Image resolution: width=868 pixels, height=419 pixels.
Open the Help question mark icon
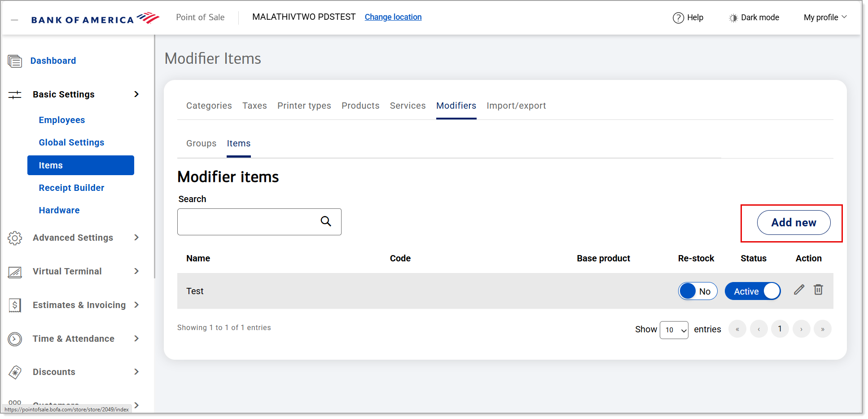click(x=678, y=18)
